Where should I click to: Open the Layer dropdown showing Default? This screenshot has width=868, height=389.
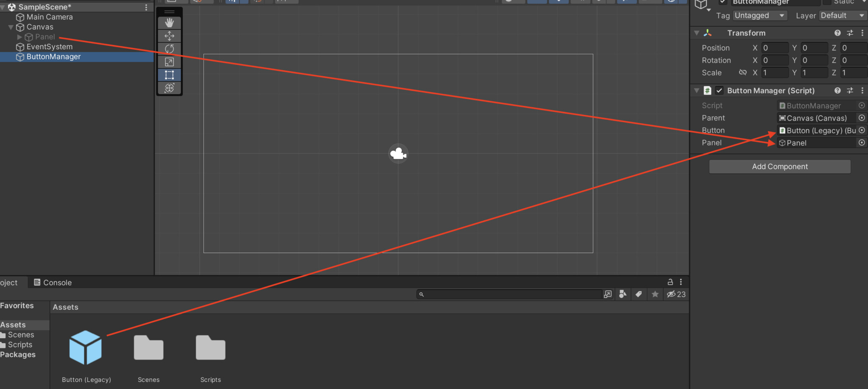click(x=842, y=15)
